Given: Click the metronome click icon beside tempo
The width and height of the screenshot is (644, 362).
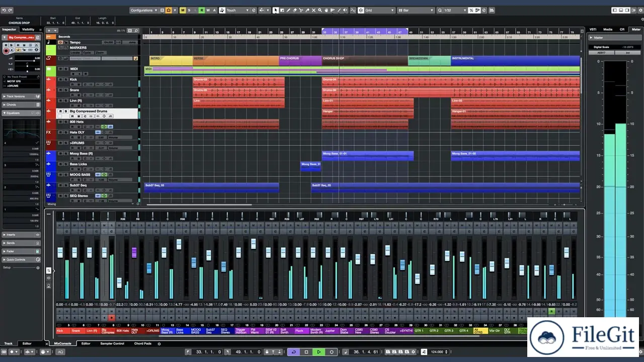Looking at the screenshot, I should (x=424, y=352).
